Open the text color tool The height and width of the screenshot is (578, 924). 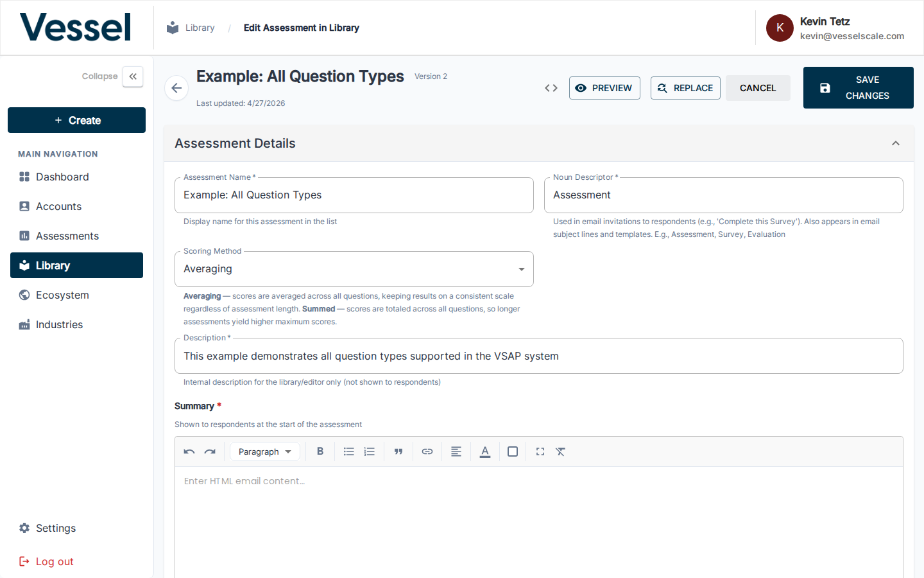[x=485, y=451]
